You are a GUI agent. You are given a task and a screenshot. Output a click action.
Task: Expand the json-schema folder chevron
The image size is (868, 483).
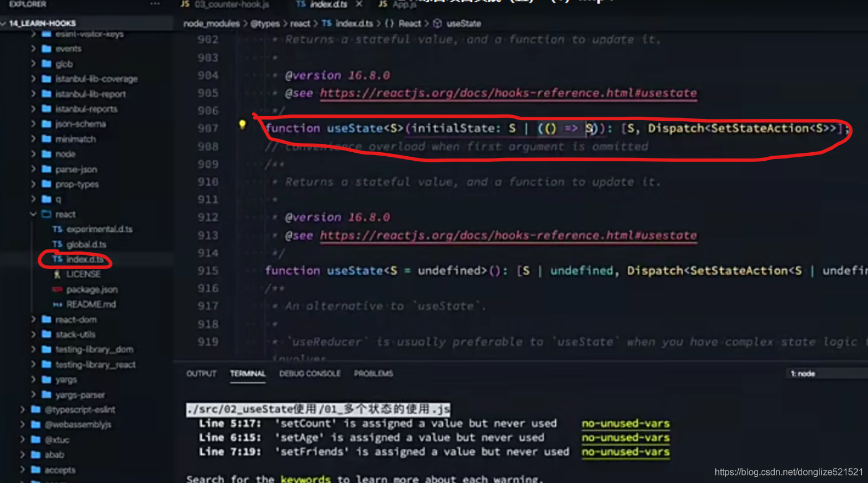pyautogui.click(x=33, y=124)
